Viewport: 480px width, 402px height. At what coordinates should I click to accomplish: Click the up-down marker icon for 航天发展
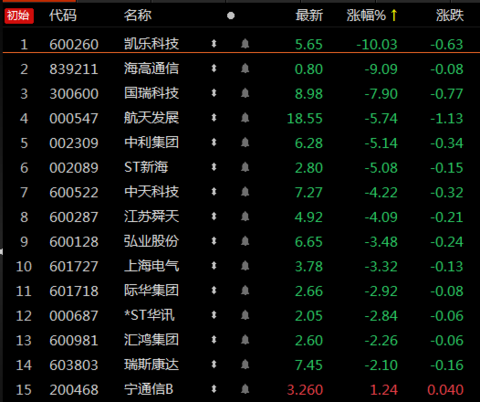214,118
